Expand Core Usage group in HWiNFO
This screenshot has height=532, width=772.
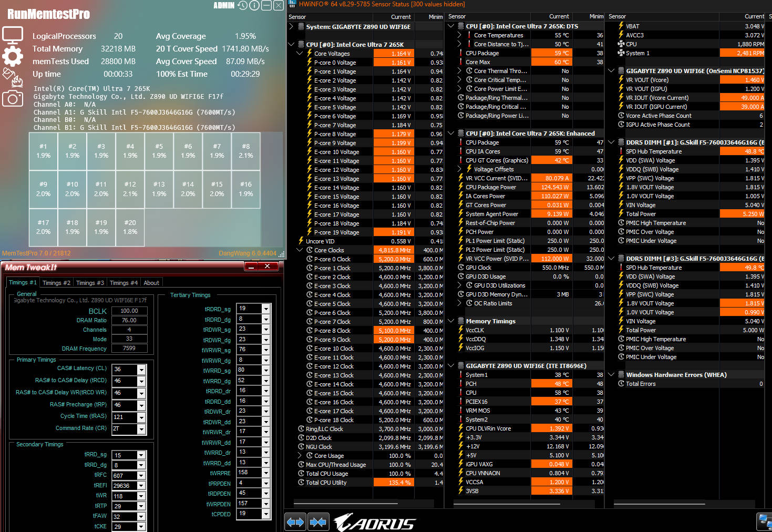pos(300,455)
